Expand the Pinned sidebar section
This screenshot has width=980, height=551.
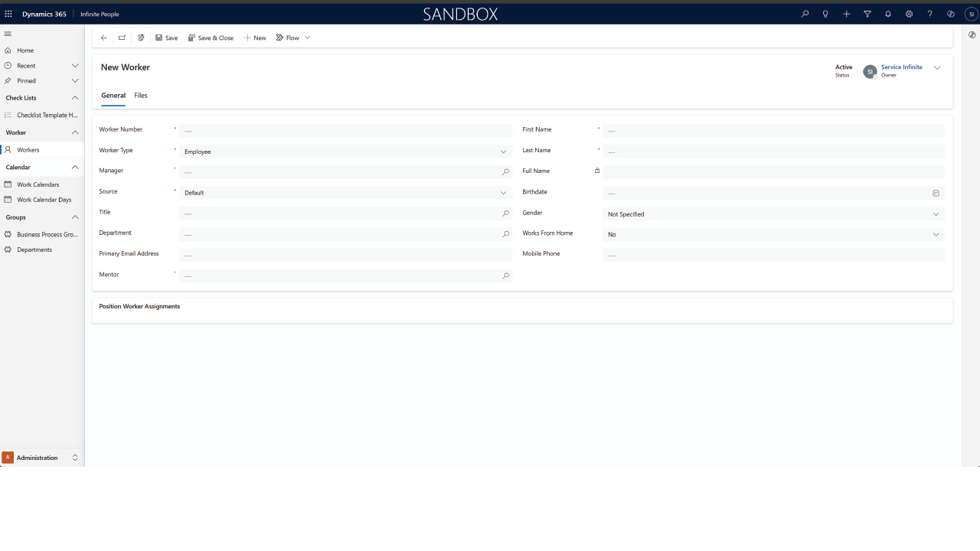(75, 80)
